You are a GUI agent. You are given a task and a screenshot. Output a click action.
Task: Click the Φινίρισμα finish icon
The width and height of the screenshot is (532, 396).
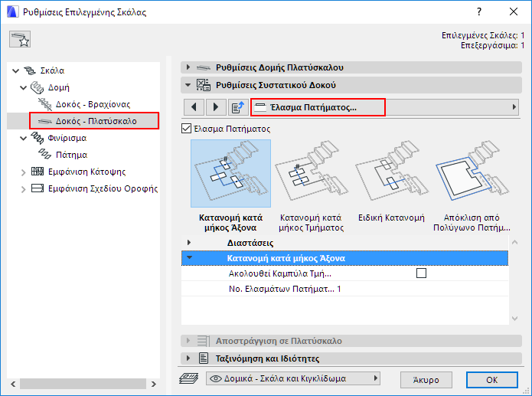(37, 138)
